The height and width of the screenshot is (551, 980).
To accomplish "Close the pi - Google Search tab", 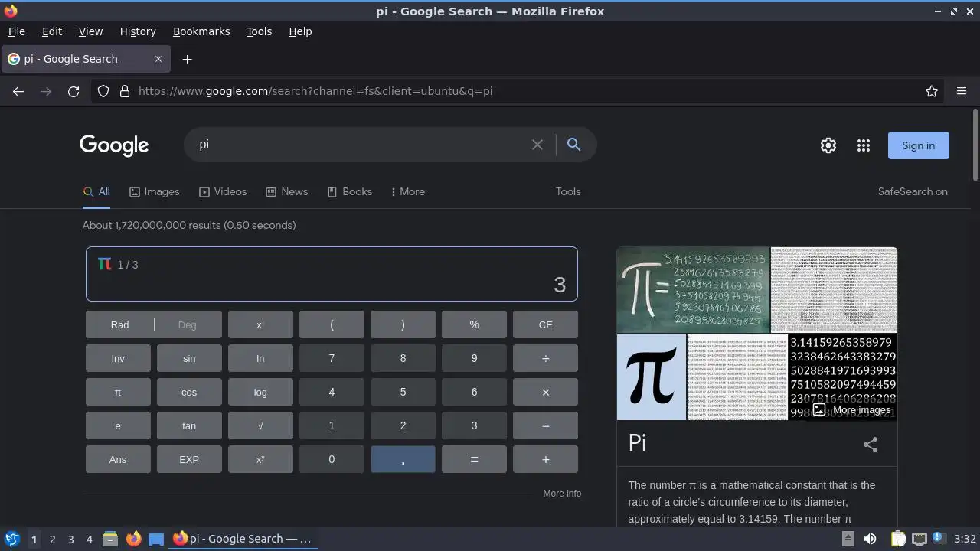I will click(x=158, y=59).
